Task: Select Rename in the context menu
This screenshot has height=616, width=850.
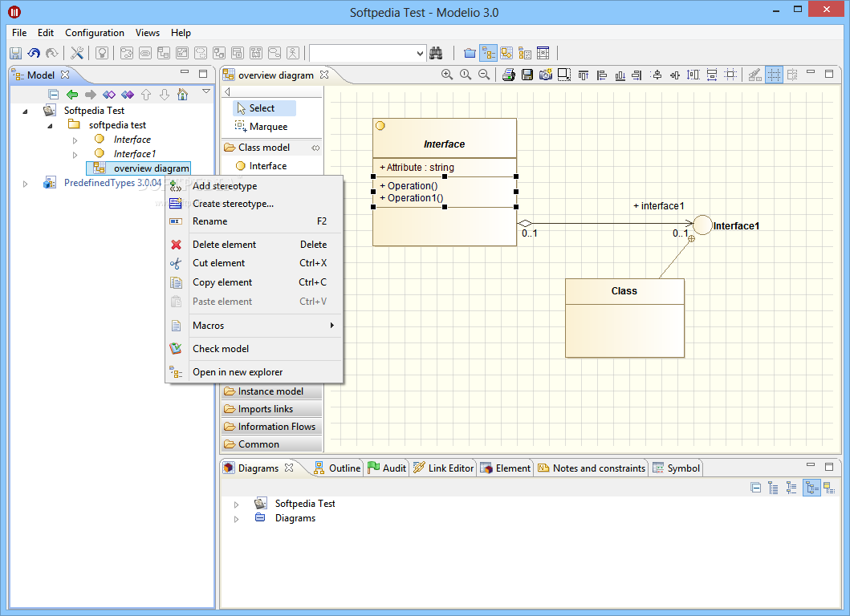Action: (254, 221)
